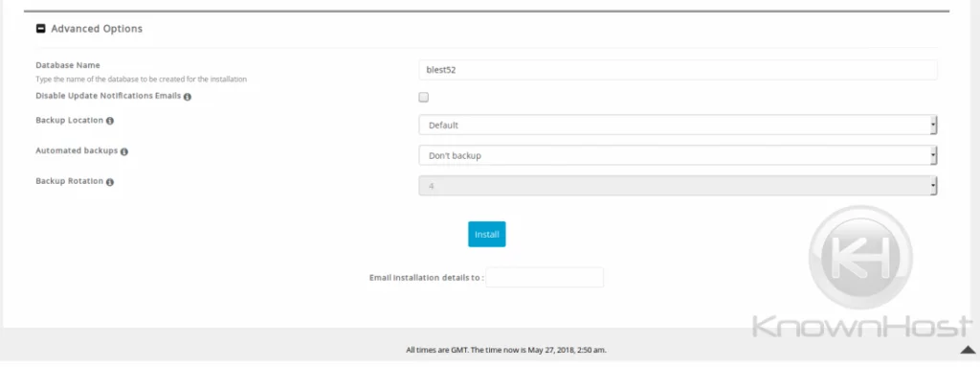This screenshot has width=980, height=367.
Task: Click the Disable Update Notifications Emails label
Action: [108, 97]
